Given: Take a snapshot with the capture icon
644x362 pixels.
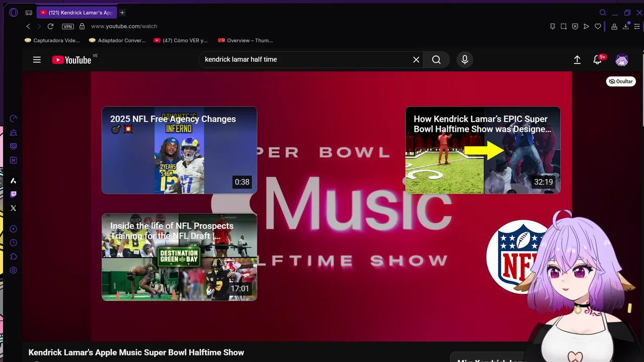Looking at the screenshot, I should (x=563, y=26).
